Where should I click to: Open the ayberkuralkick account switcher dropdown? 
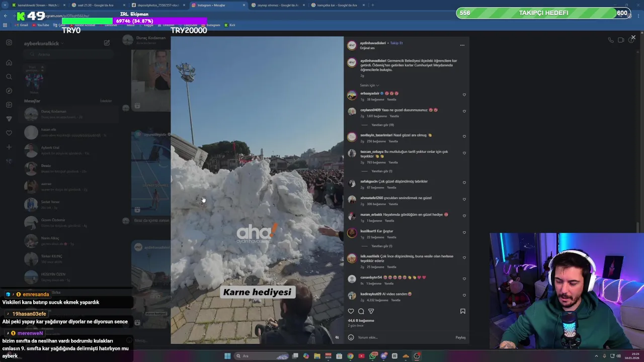pos(43,44)
